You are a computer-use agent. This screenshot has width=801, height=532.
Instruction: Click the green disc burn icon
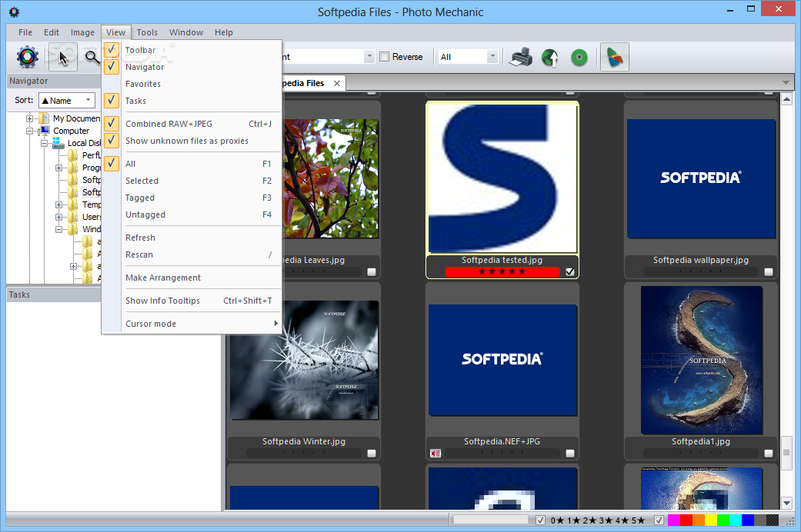coord(579,57)
